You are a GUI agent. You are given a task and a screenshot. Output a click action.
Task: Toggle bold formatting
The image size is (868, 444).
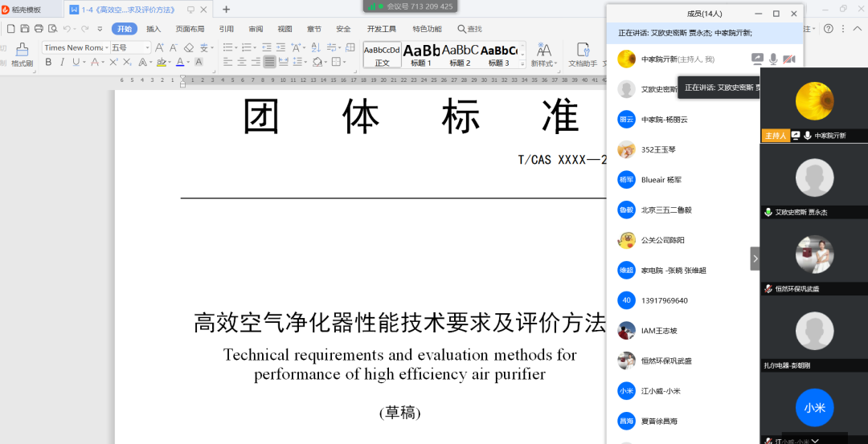click(x=49, y=63)
